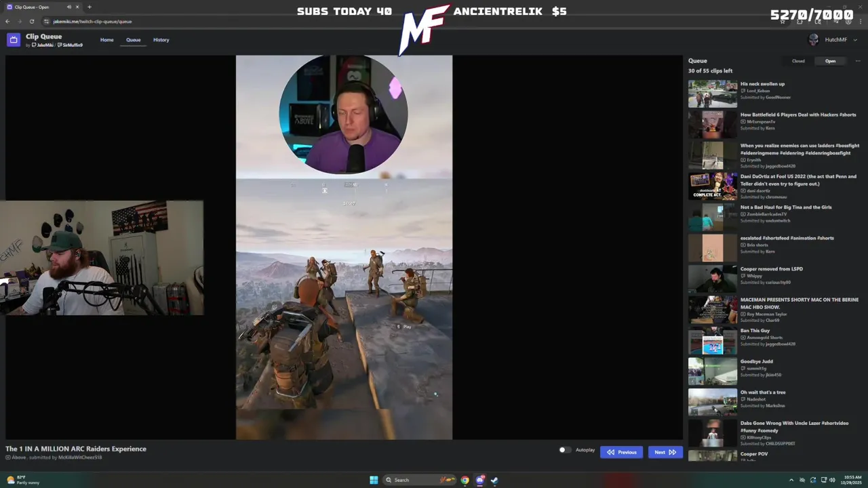Reload the page with the refresh icon

tap(31, 21)
